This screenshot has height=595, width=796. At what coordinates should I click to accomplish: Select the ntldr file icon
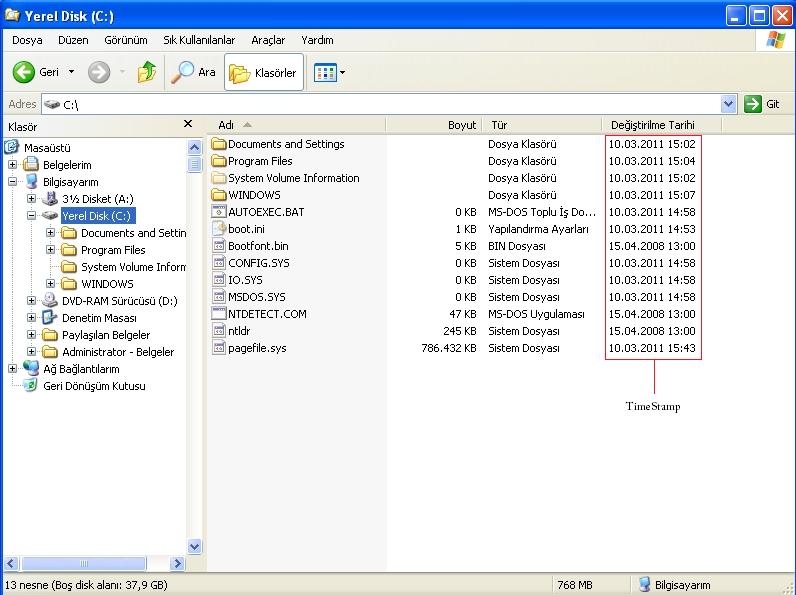(x=218, y=331)
